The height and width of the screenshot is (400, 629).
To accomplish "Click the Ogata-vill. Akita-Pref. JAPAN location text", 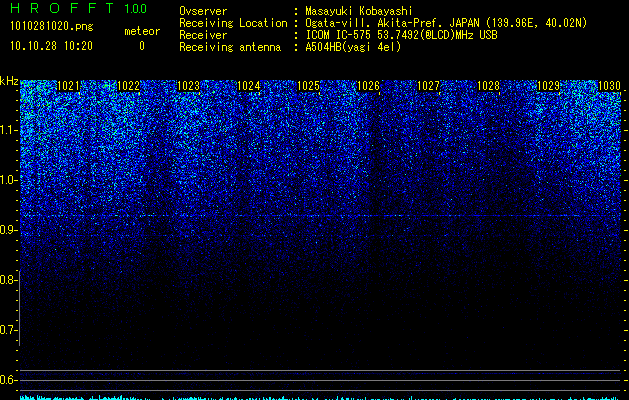I will [x=446, y=23].
